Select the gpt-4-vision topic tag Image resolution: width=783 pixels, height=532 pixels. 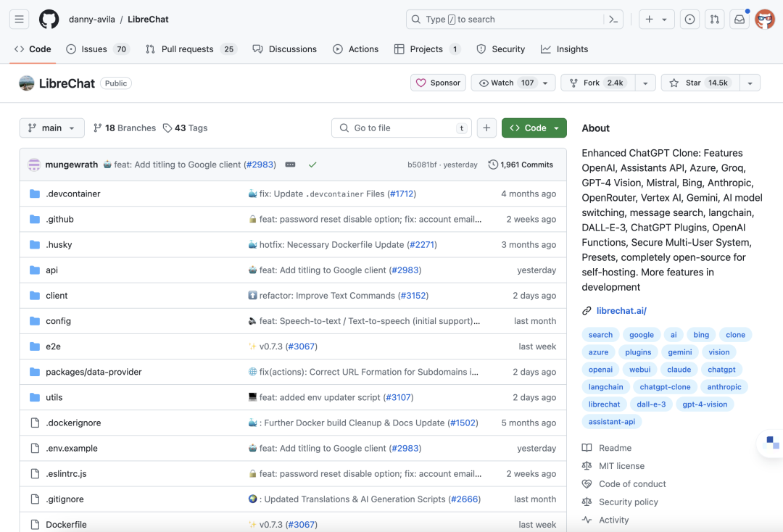(x=705, y=404)
